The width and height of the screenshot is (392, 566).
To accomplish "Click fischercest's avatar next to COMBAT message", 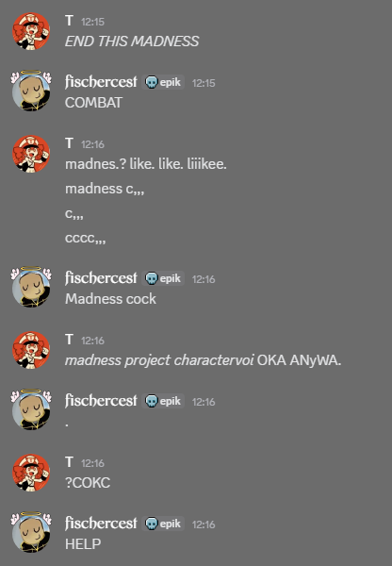I will tap(31, 91).
